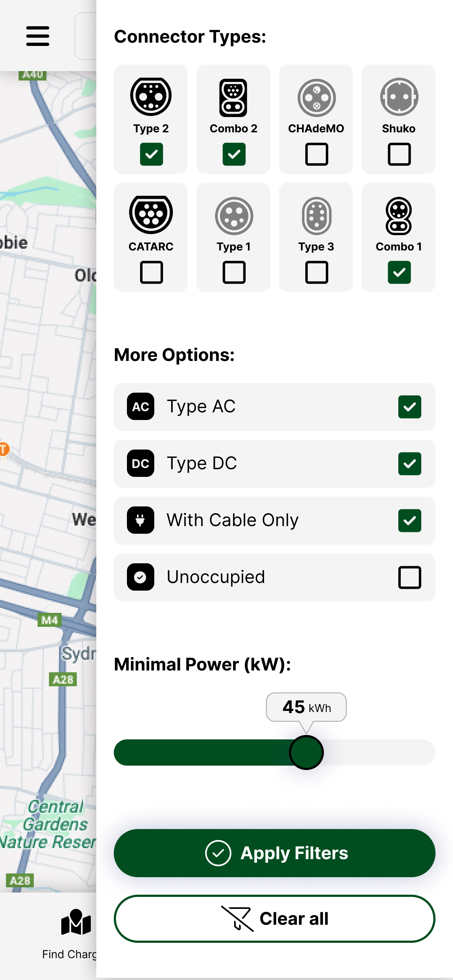453x980 pixels.
Task: Click the Clear all button
Action: tap(275, 919)
